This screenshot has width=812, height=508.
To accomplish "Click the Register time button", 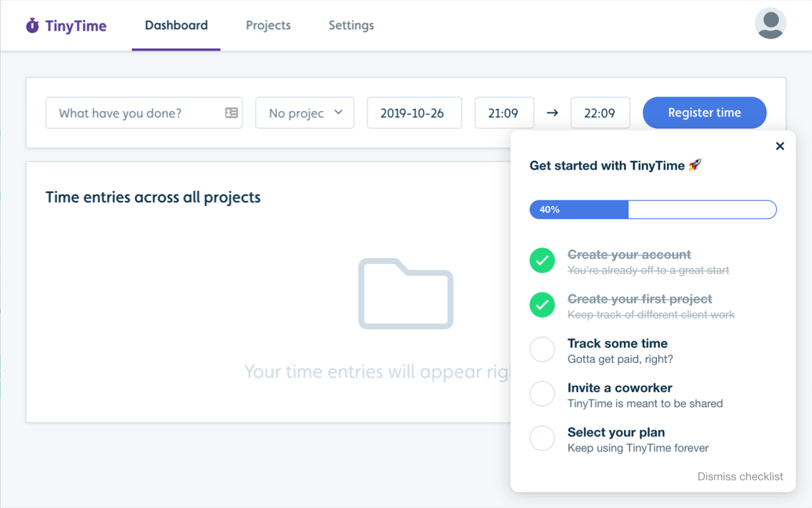I will coord(704,112).
